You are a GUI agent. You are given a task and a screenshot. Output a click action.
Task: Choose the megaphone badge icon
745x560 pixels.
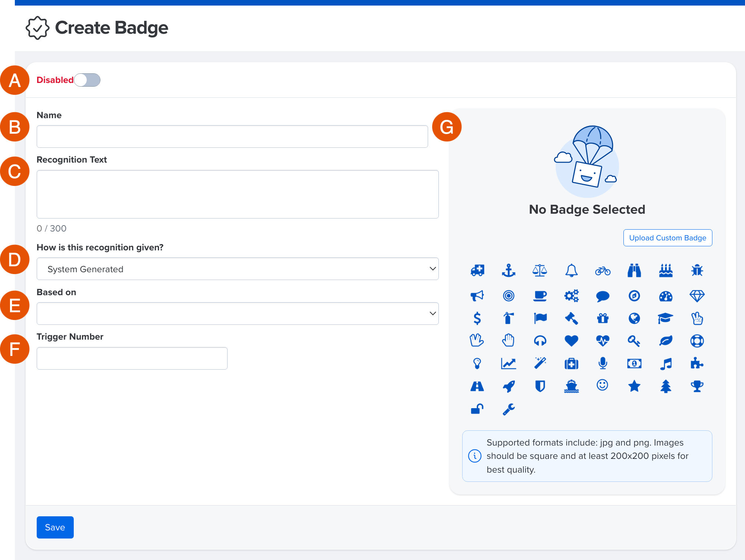[477, 296]
